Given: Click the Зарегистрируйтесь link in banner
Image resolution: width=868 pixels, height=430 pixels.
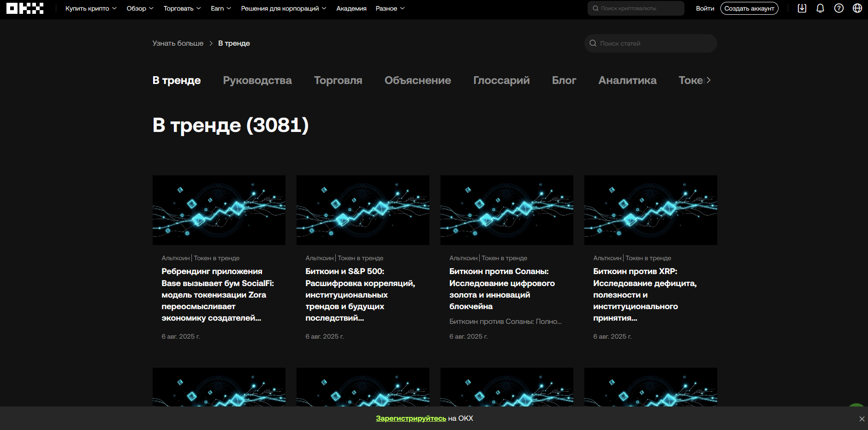Looking at the screenshot, I should pos(411,418).
